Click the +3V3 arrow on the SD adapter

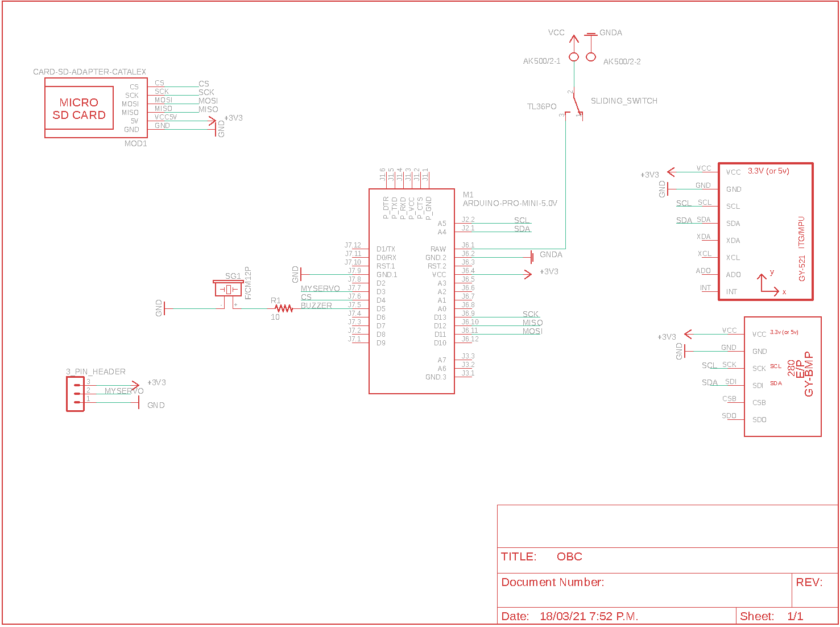pos(213,121)
